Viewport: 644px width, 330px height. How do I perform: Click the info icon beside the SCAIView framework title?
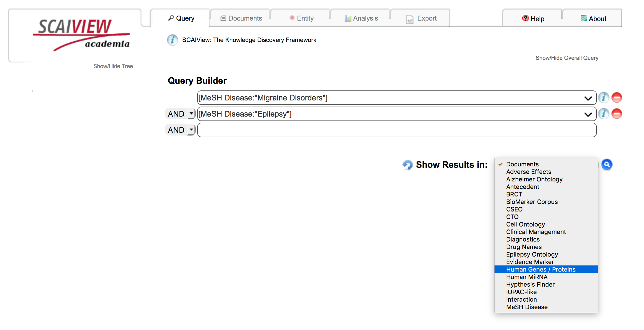172,40
